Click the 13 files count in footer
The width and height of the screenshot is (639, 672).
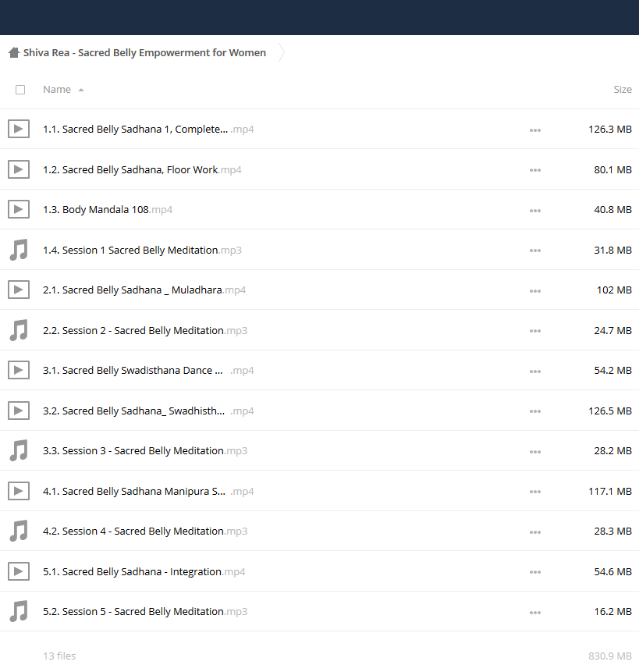[x=59, y=656]
